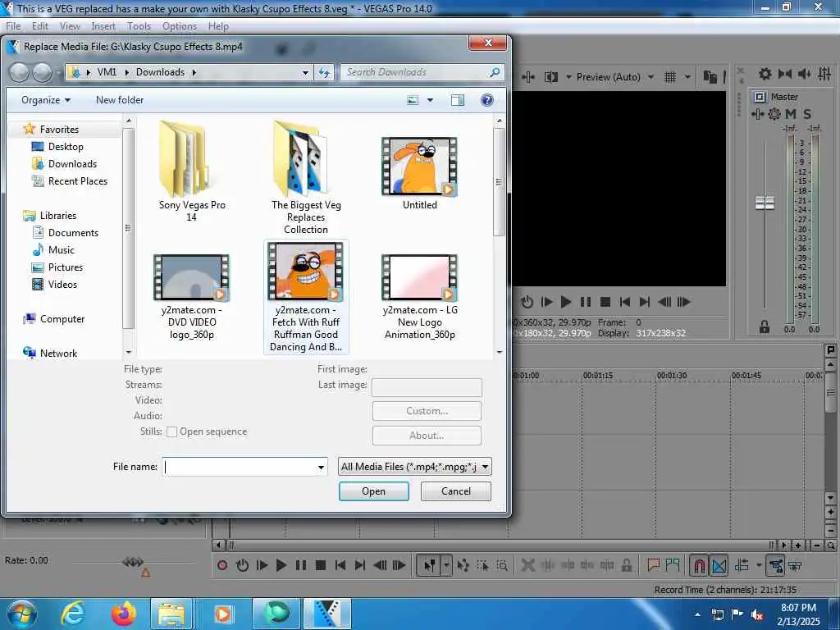Solo the Master bus with S button
This screenshot has height=630, width=840.
click(x=807, y=113)
